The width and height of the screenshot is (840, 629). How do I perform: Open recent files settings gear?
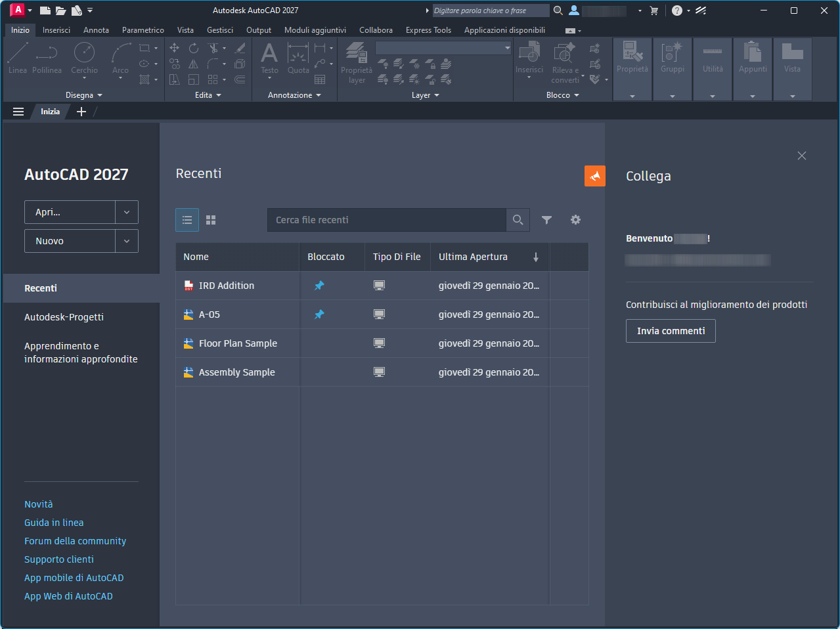(575, 220)
